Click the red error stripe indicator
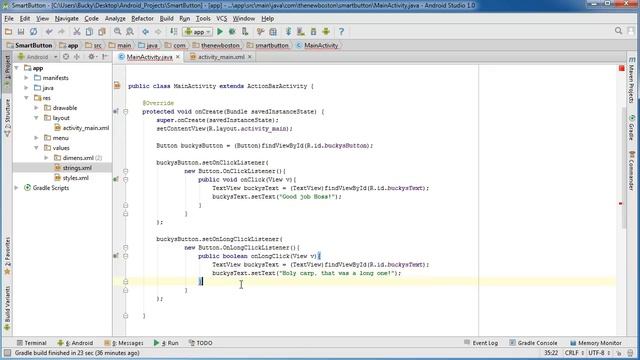This screenshot has width=640, height=360. tap(621, 69)
